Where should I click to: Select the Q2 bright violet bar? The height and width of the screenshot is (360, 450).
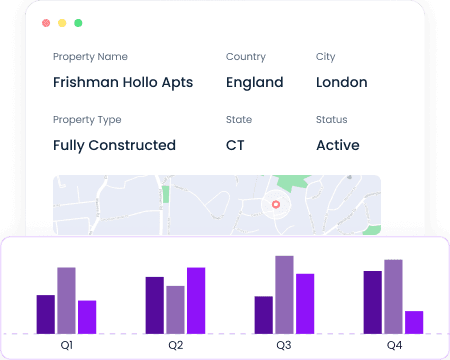coord(196,300)
